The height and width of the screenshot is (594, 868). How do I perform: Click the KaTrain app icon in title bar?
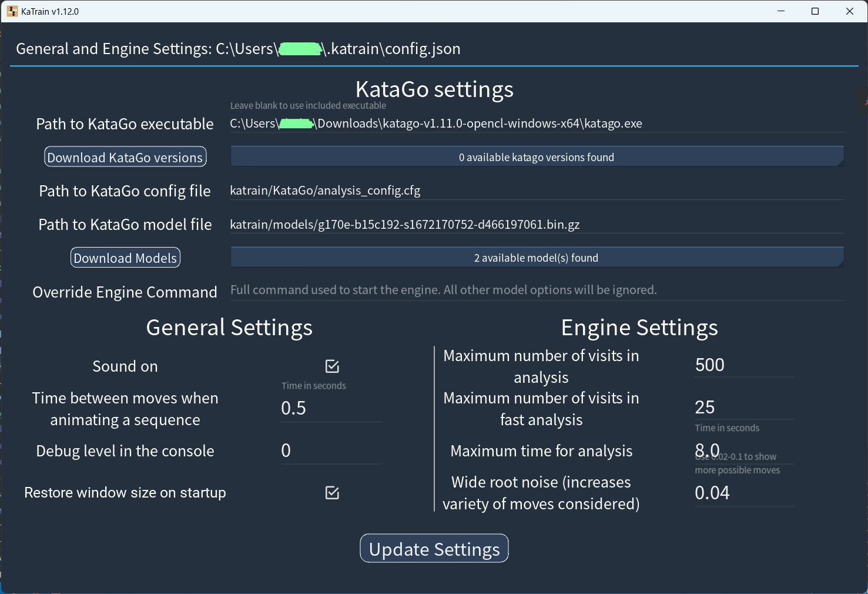(12, 11)
